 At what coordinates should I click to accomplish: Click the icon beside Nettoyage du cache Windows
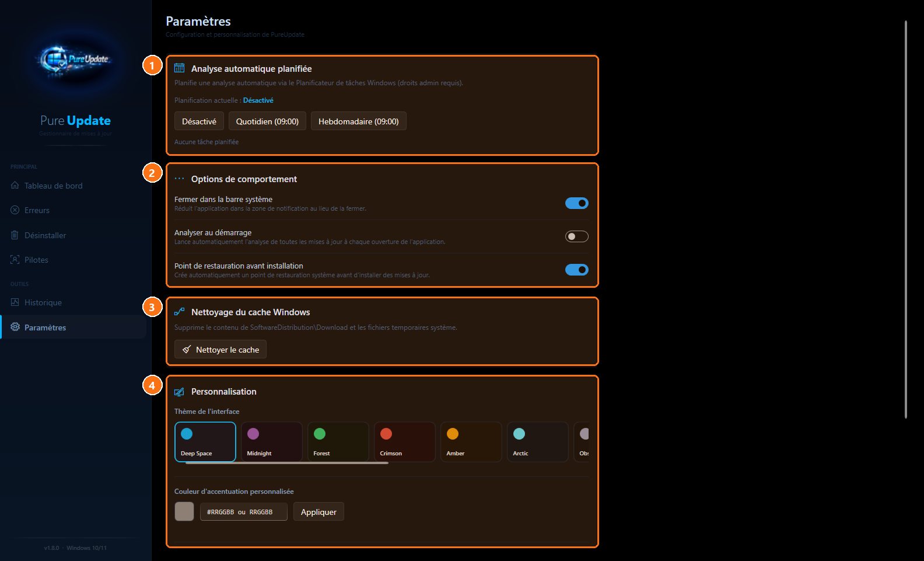click(180, 312)
